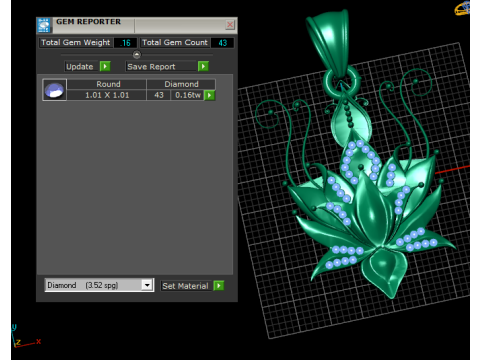
Task: Click the XYZ axis indicator
Action: pyautogui.click(x=25, y=336)
